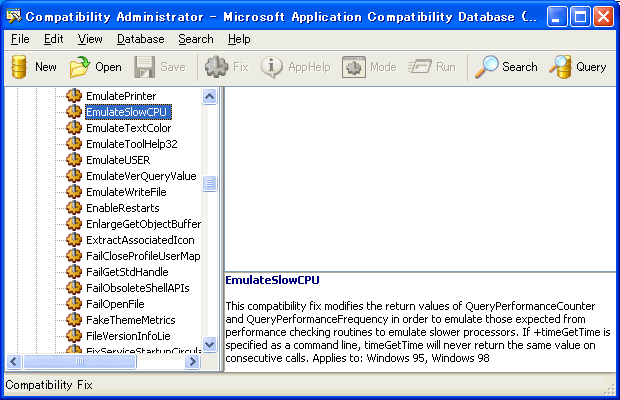Click the Search magnifier icon
The width and height of the screenshot is (620, 400).
486,67
